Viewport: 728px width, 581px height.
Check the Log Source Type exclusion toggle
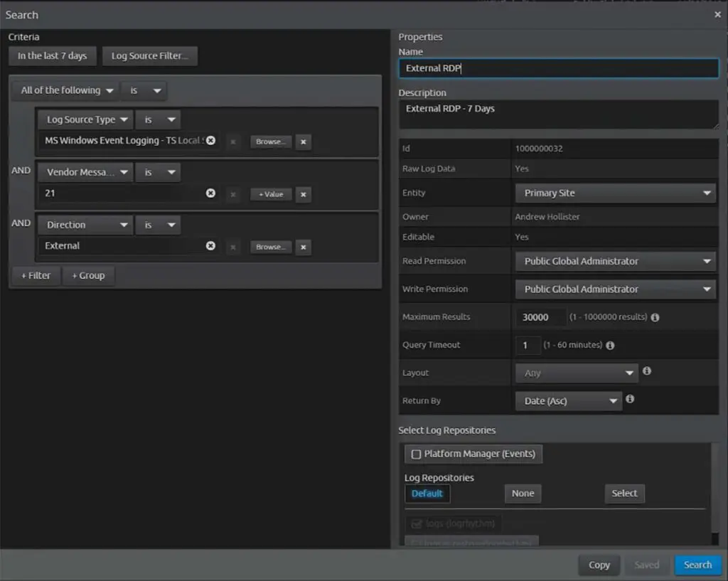click(x=232, y=142)
